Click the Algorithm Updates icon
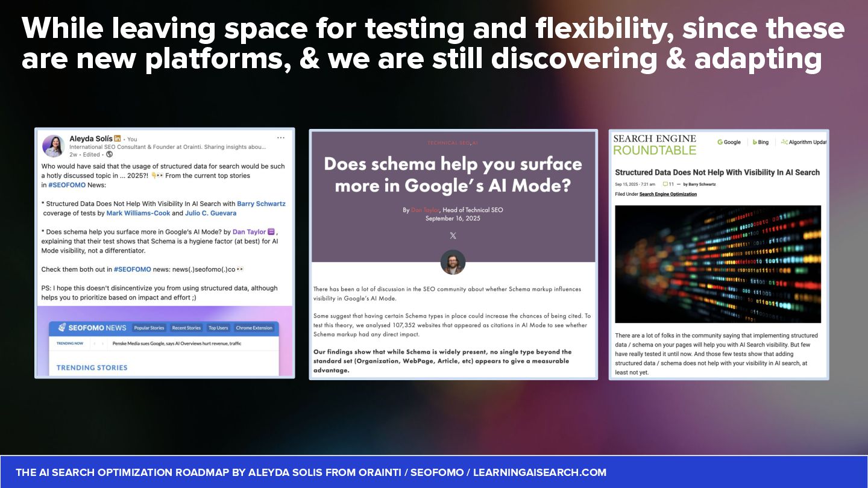 [x=784, y=142]
